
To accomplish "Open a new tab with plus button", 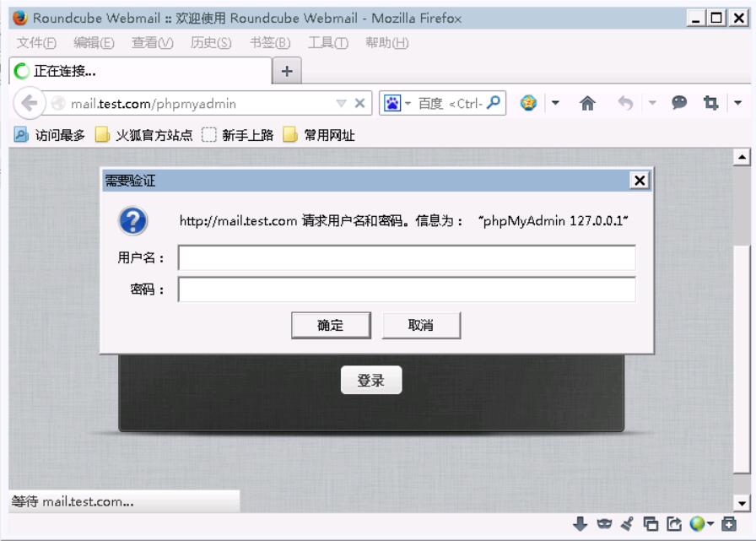I will [x=287, y=72].
